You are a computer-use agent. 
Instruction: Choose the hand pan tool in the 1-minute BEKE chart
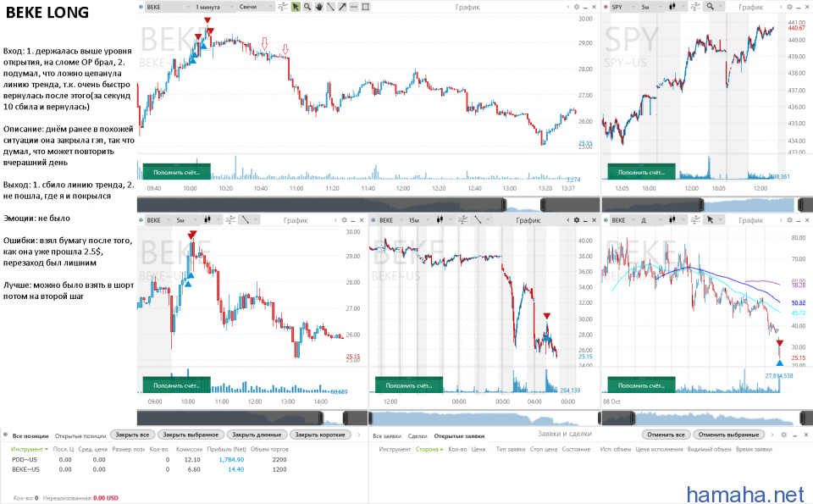(x=319, y=7)
